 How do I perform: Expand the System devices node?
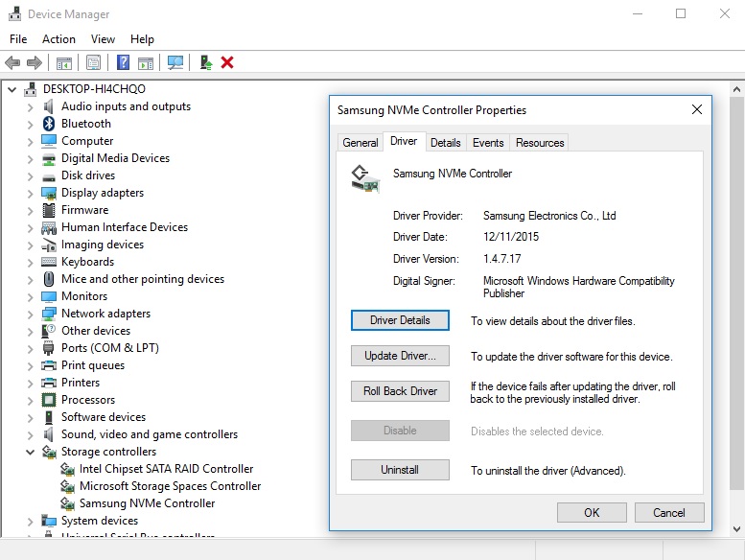point(31,522)
